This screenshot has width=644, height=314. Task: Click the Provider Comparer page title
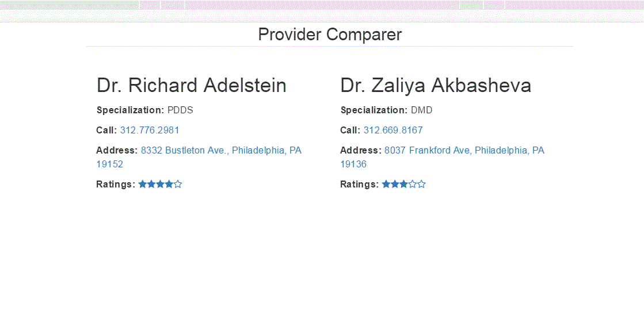click(330, 35)
